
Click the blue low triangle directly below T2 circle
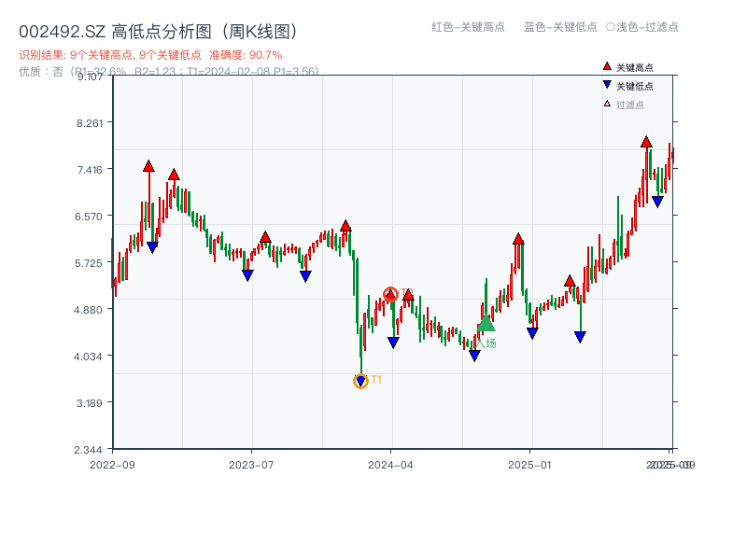393,343
